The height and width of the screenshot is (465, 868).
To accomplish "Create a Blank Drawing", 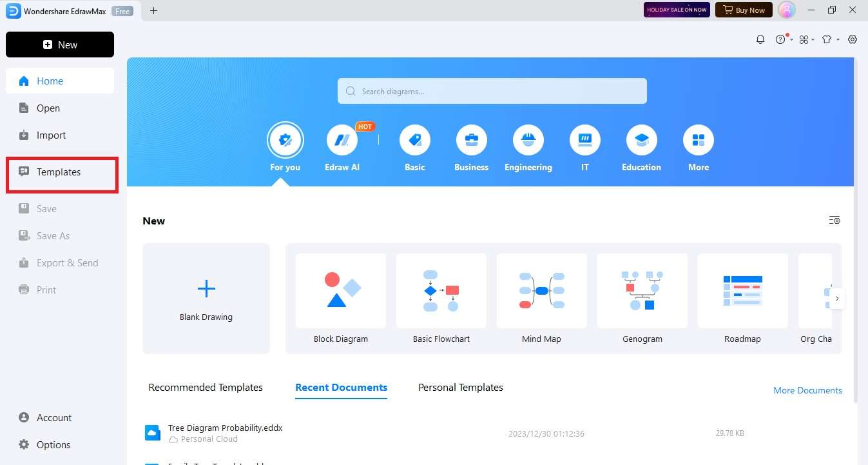I will tap(206, 298).
